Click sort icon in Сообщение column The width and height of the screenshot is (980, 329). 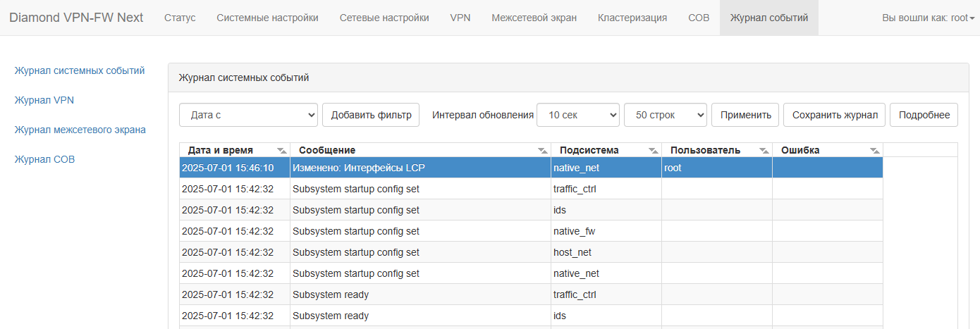(x=542, y=151)
